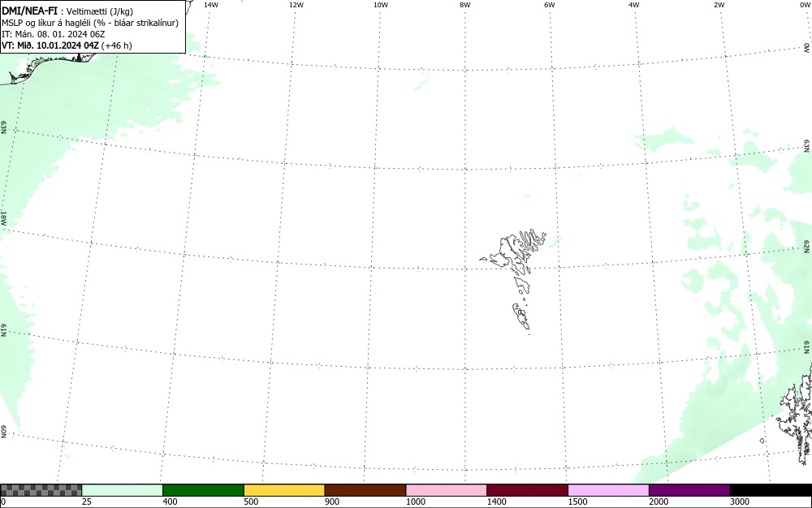Click the '4W' longitude label

pos(634,5)
